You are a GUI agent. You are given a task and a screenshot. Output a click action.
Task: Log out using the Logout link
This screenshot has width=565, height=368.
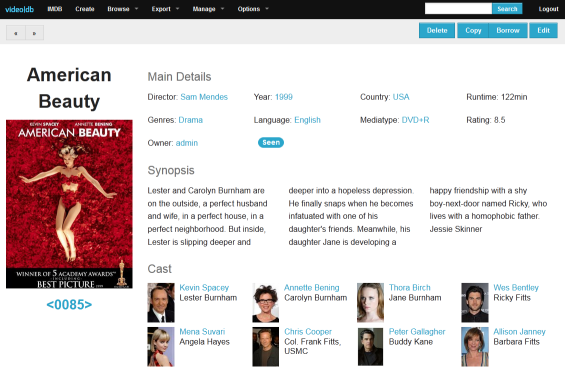click(548, 9)
